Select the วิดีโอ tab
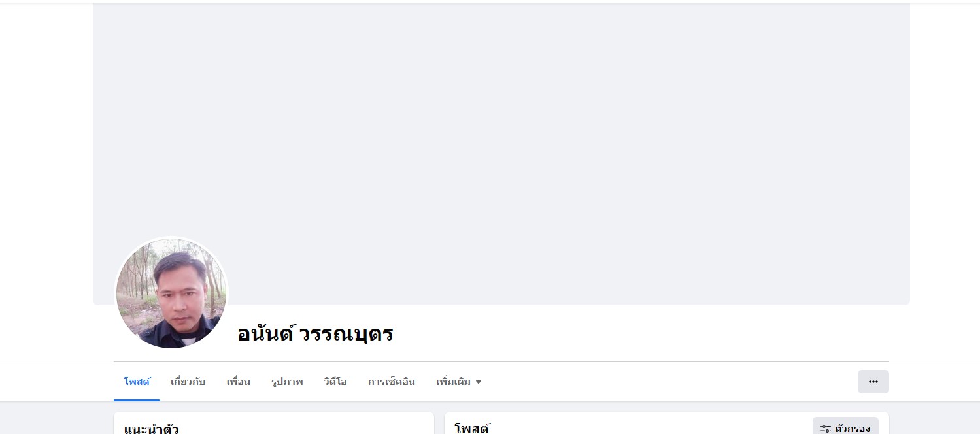 335,382
